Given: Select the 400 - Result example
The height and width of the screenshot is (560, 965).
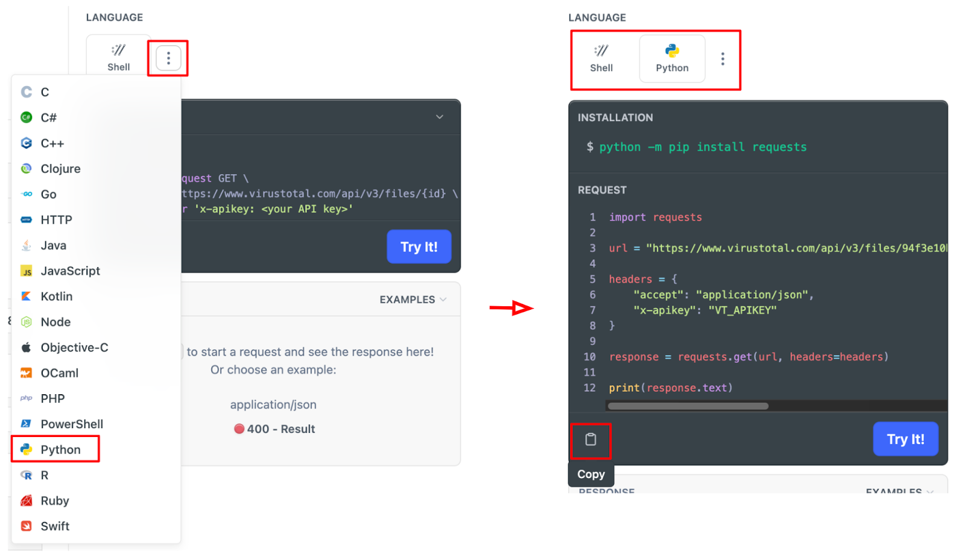Looking at the screenshot, I should coord(274,429).
